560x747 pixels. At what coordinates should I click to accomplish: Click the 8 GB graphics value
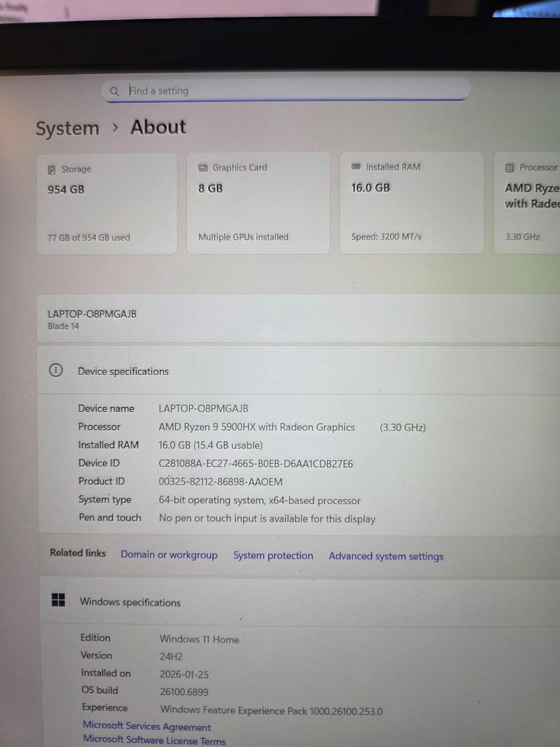210,189
